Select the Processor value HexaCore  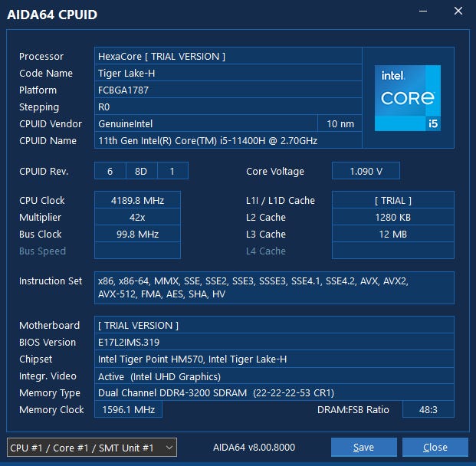[x=228, y=56]
